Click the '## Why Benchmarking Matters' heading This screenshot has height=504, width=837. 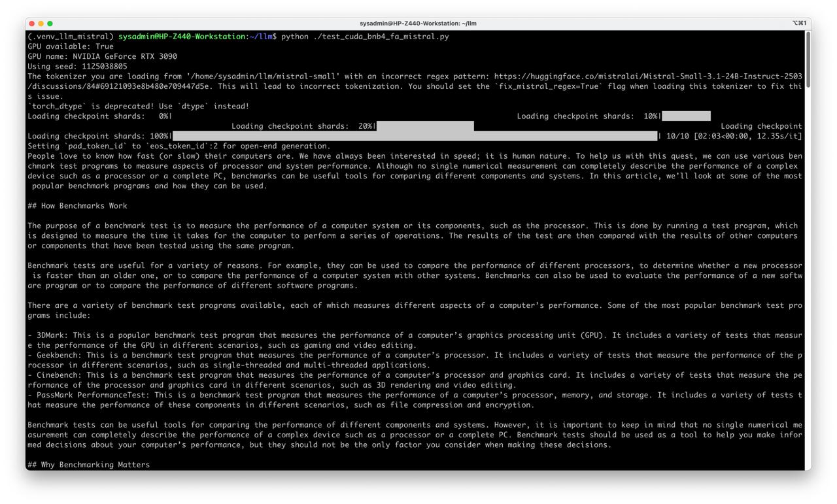pyautogui.click(x=89, y=465)
